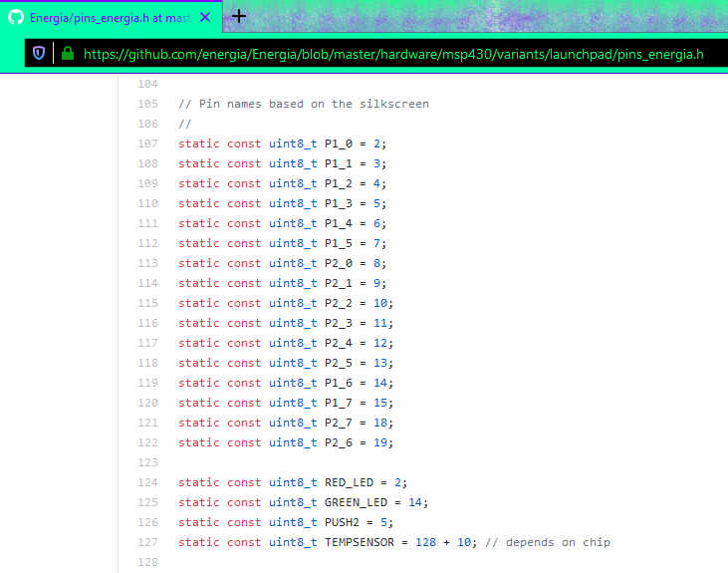Select line number 119 in the gutter

tap(147, 383)
